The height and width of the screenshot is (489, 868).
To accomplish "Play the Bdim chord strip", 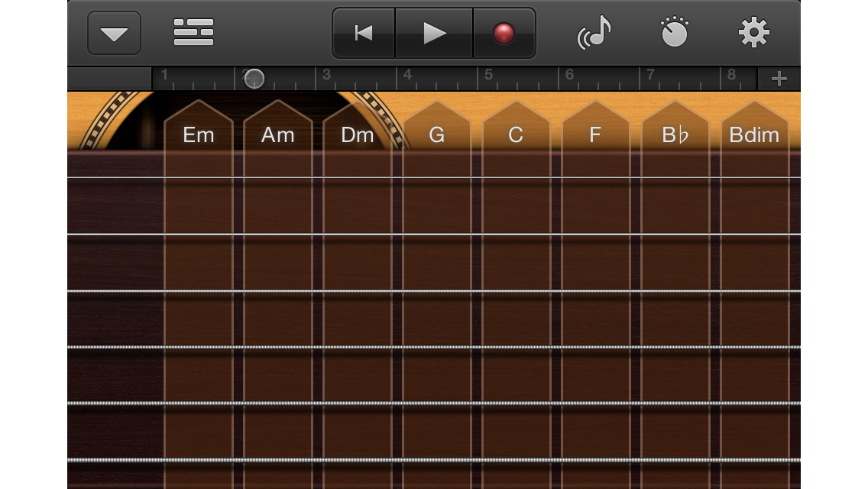I will (x=754, y=293).
